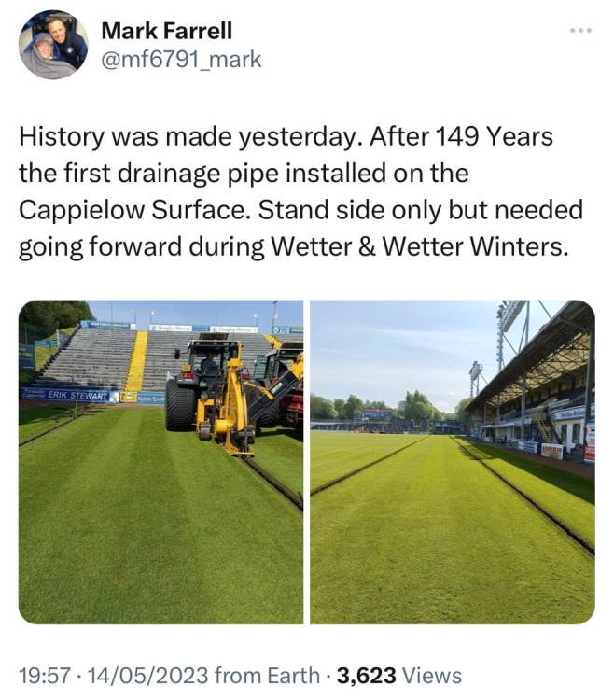Click the 19:57 timestamp
This screenshot has height=700, width=614.
[x=45, y=676]
